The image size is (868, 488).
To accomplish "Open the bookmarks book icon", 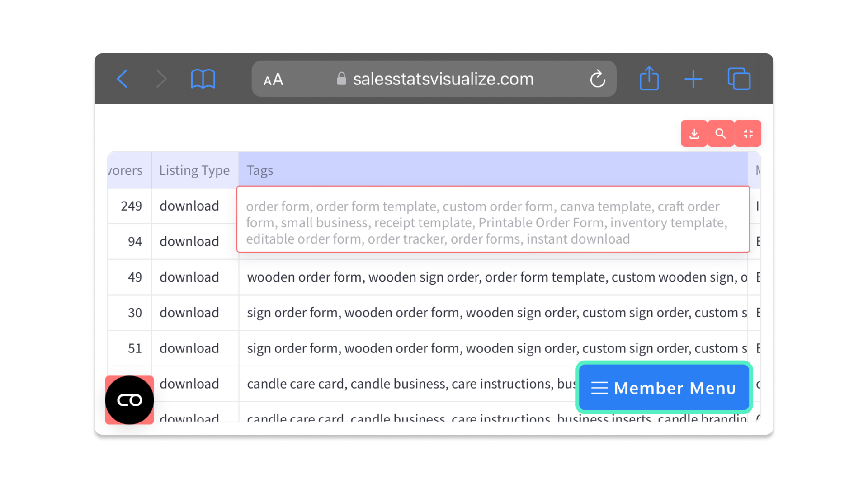I will 203,79.
